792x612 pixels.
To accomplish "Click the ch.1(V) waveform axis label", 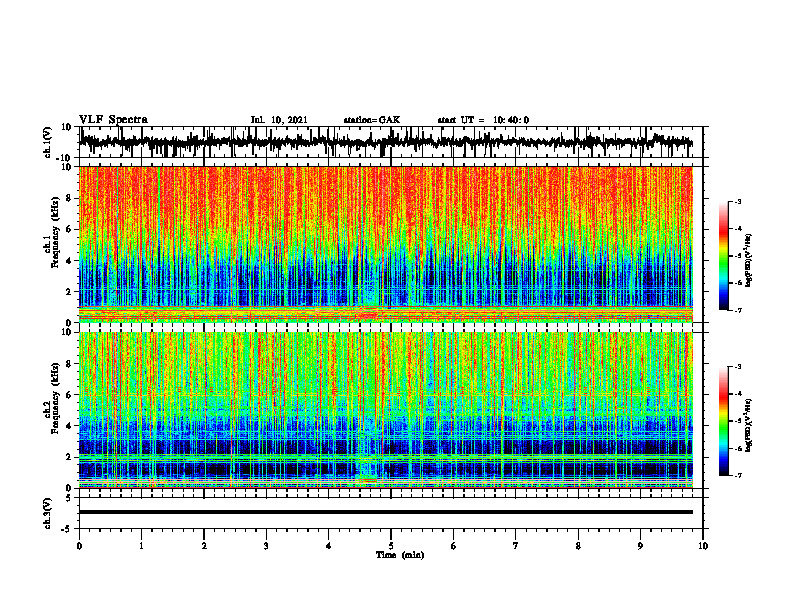I will coord(48,142).
